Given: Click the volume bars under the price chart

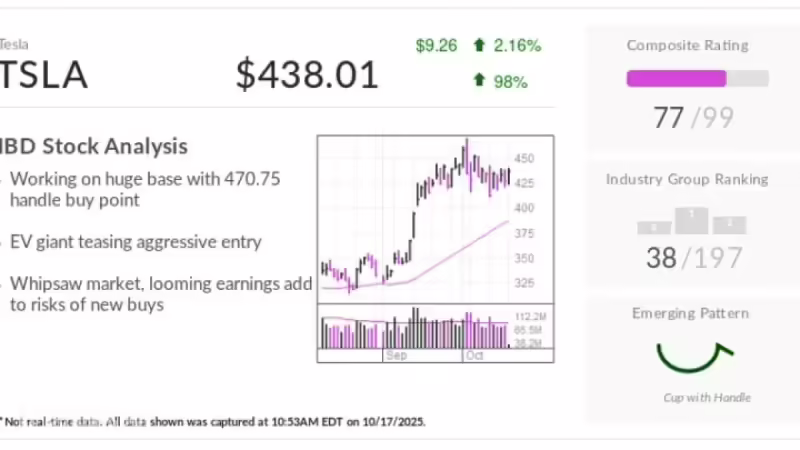Looking at the screenshot, I should [414, 329].
